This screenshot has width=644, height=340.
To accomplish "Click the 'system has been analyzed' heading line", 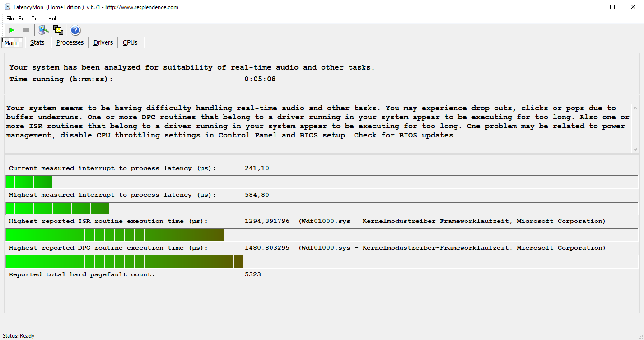I will click(x=192, y=67).
